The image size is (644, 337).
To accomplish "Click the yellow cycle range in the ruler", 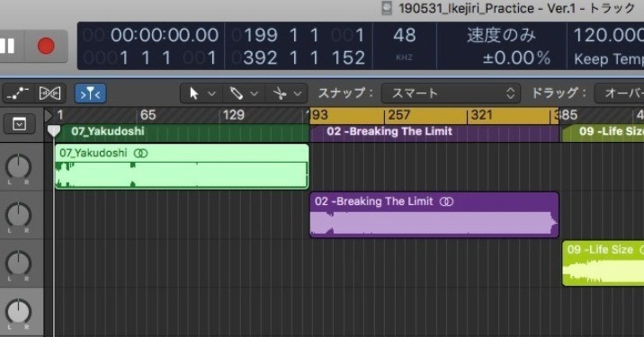I will tap(434, 116).
